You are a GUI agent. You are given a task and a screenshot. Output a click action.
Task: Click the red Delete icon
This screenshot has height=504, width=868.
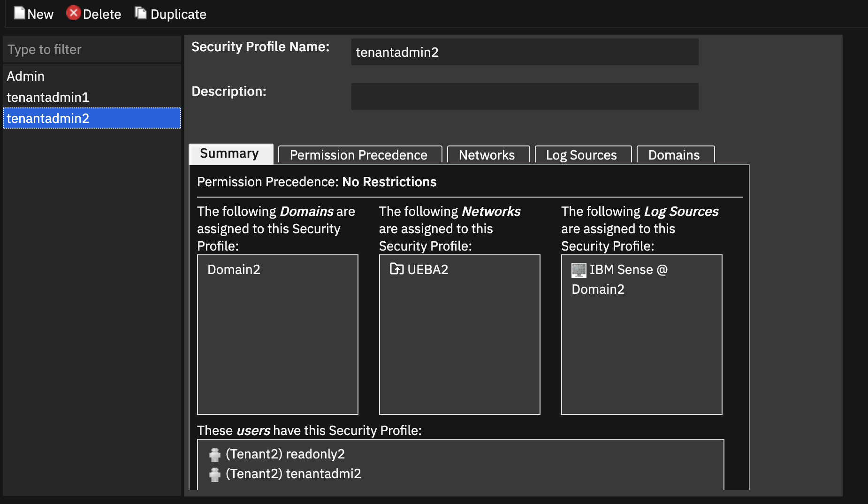(x=74, y=13)
